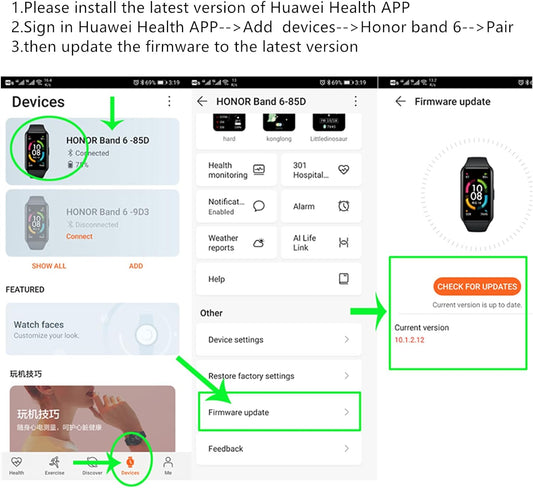Screen dimensions: 533x488
Task: Select the Devices tab in bottom bar
Action: [130, 465]
